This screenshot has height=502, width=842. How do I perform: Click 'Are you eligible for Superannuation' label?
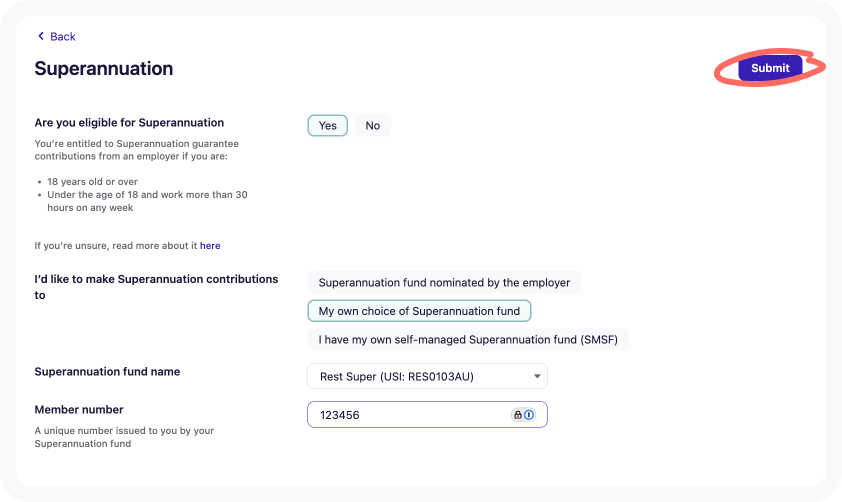point(129,122)
